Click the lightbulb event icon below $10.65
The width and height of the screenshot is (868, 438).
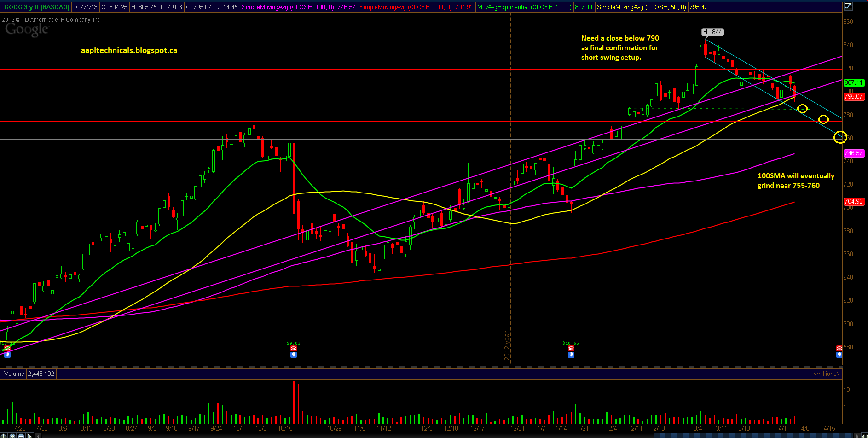tap(571, 355)
